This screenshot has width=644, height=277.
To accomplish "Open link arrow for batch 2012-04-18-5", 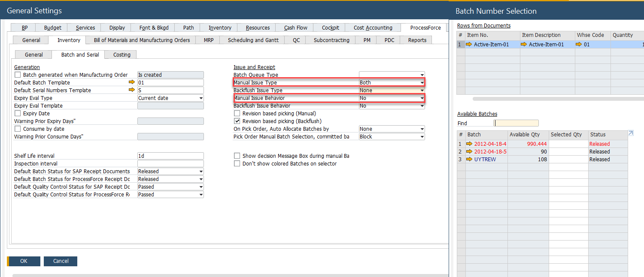I will (x=470, y=152).
